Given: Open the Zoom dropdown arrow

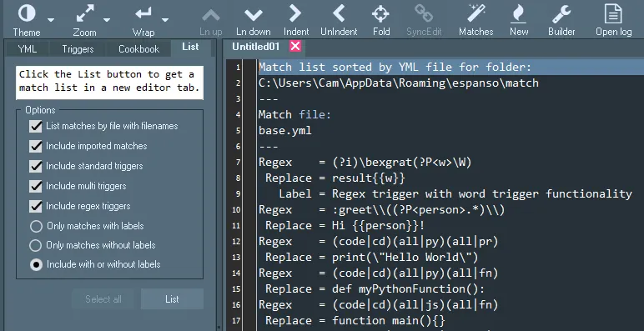Looking at the screenshot, I should pyautogui.click(x=107, y=20).
